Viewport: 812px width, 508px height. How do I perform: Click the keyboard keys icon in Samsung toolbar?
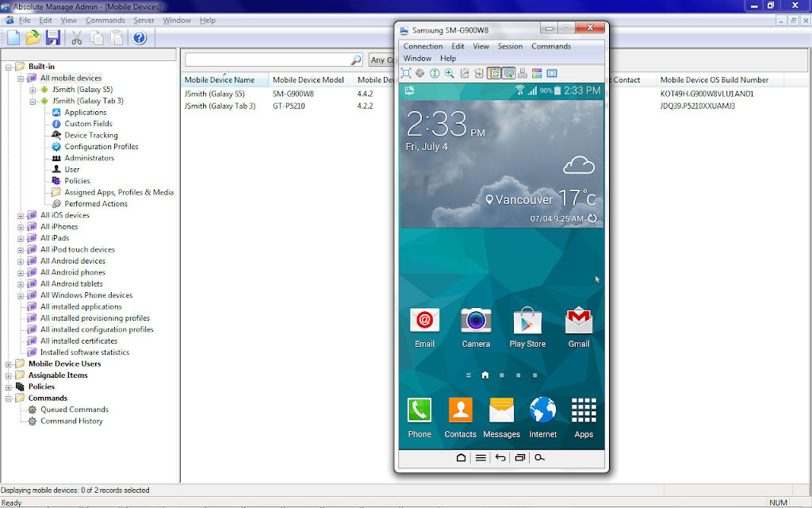pyautogui.click(x=523, y=73)
